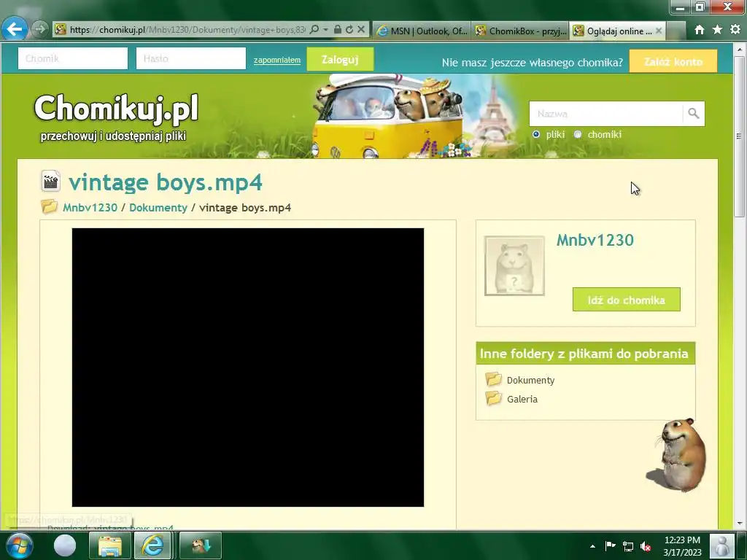Open Windows Explorer from the taskbar
747x560 pixels.
coord(110,546)
